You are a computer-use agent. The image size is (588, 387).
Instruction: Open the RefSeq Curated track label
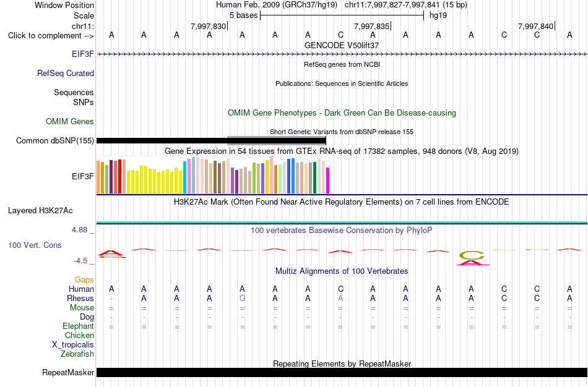click(x=65, y=73)
